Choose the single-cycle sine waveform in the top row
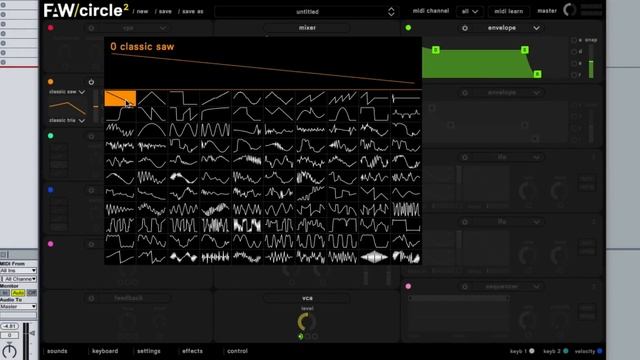Viewport: 640px width, 360px height. [247, 98]
